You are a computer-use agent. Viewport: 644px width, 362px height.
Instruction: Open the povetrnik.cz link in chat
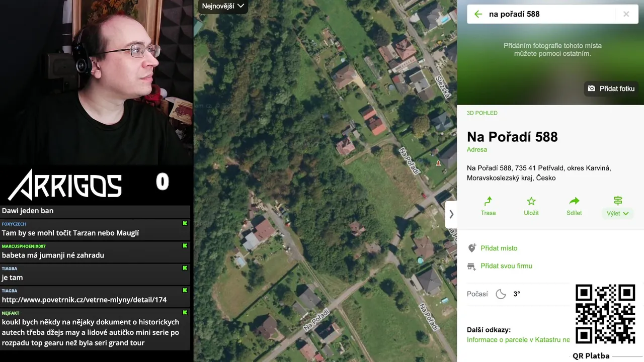coord(85,300)
